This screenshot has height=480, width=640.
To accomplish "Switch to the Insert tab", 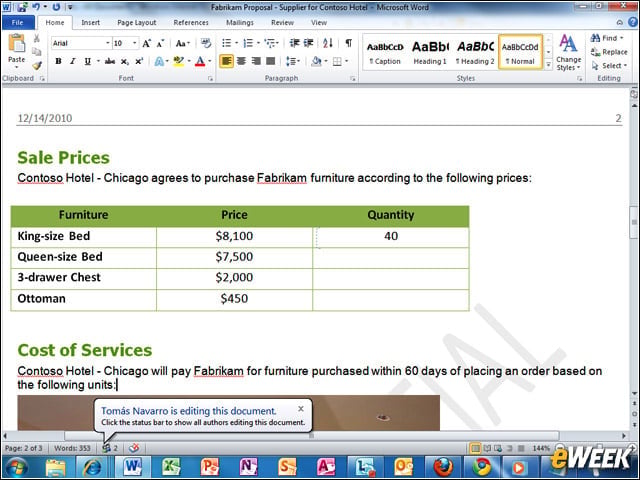I will (x=90, y=22).
